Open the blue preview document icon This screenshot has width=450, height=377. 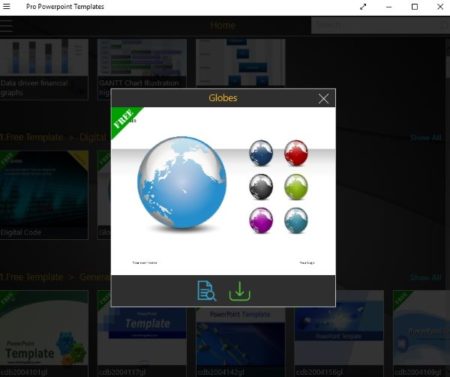(x=206, y=291)
